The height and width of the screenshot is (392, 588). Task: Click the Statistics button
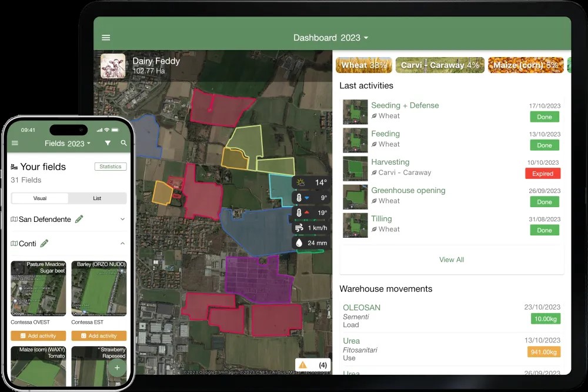[110, 167]
